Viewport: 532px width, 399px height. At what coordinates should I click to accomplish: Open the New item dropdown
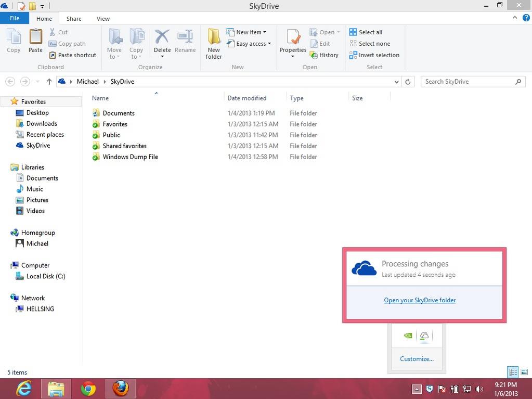point(246,32)
